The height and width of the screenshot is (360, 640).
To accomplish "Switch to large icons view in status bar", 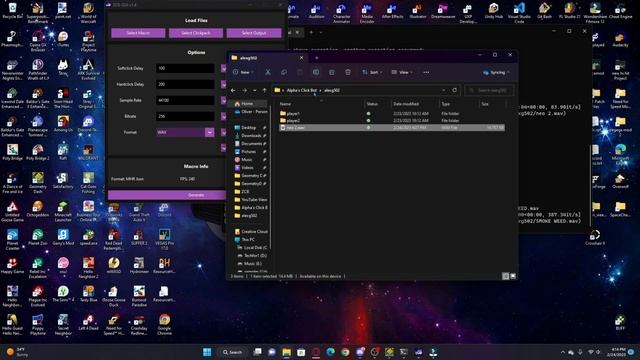I will click(513, 276).
